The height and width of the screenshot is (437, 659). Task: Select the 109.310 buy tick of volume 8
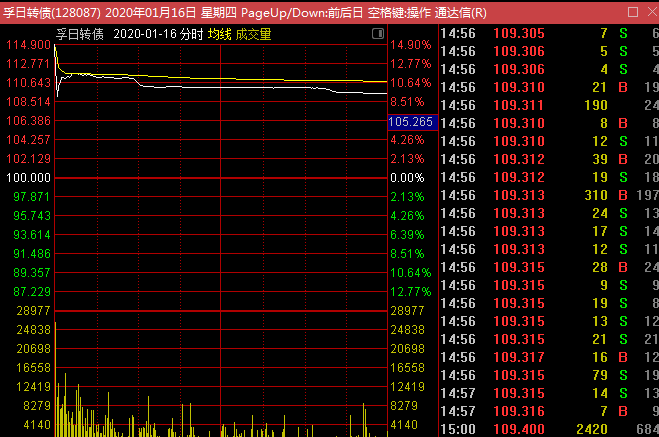click(x=549, y=123)
